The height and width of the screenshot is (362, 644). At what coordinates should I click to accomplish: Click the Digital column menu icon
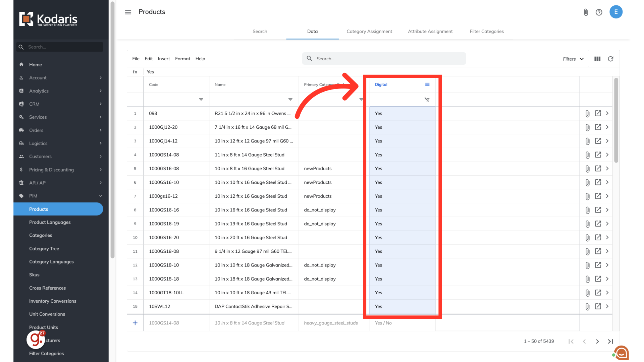click(x=427, y=84)
